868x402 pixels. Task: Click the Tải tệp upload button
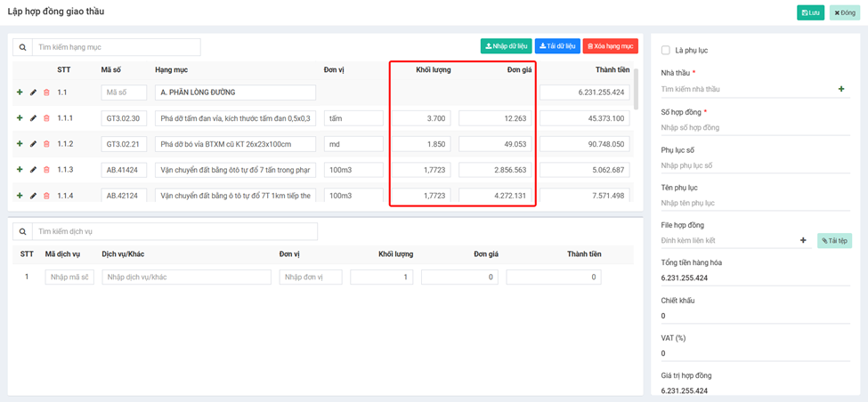tap(834, 240)
